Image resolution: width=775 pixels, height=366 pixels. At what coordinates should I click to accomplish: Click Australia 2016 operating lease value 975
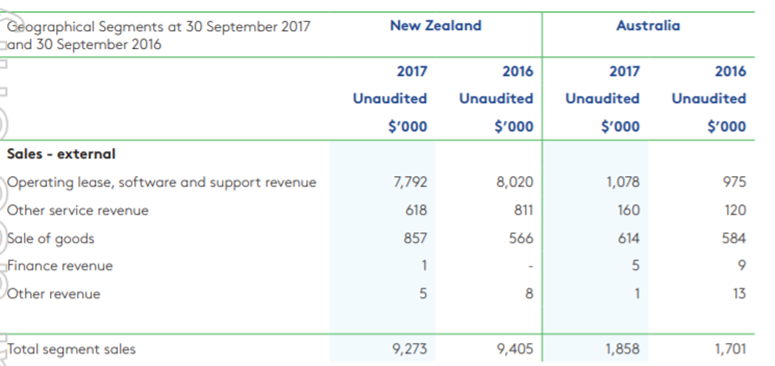point(733,182)
